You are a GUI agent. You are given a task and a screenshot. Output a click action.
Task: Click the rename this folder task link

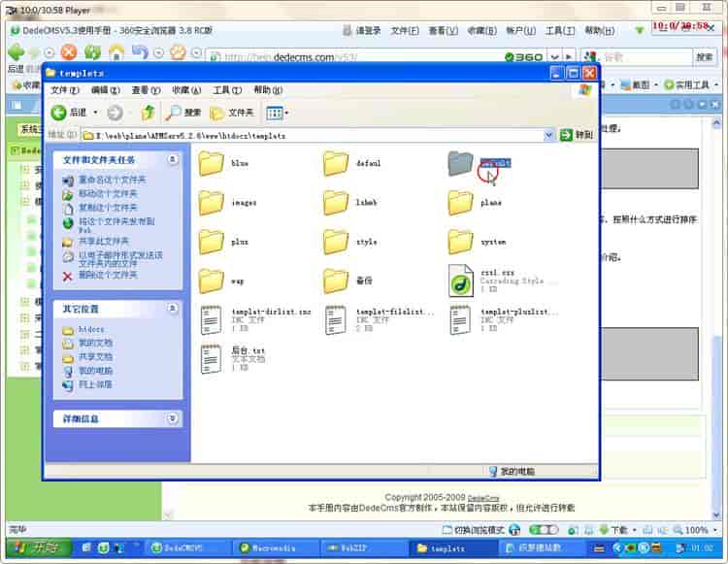point(112,181)
